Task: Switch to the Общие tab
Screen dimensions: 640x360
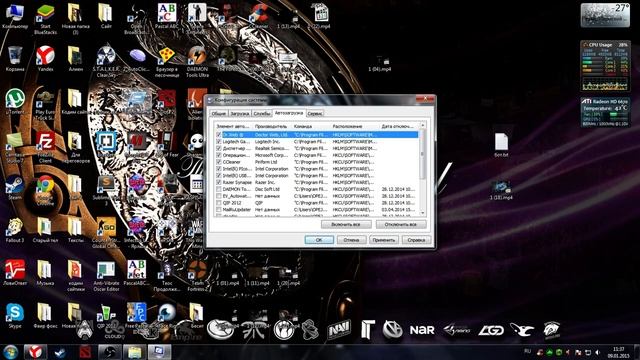Action: pyautogui.click(x=219, y=113)
